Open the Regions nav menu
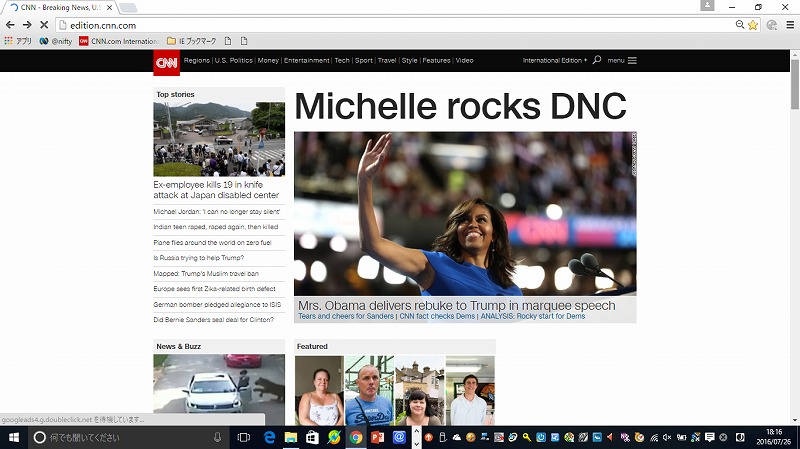The width and height of the screenshot is (800, 449). pos(197,60)
